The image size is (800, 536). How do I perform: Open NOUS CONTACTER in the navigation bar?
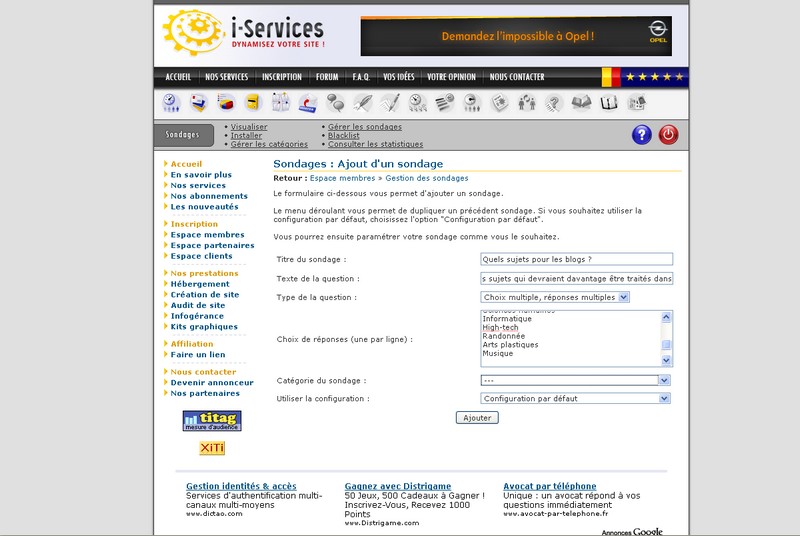coord(517,77)
